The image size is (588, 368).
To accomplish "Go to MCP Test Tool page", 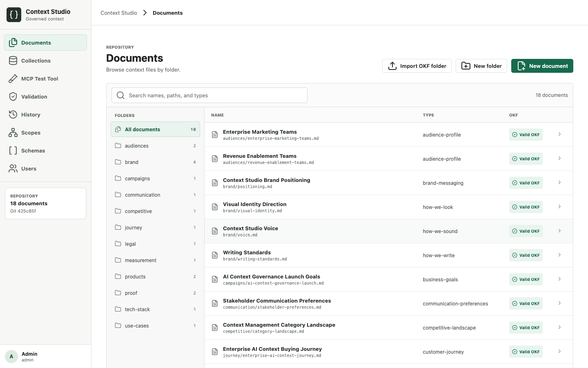I will coord(45,79).
